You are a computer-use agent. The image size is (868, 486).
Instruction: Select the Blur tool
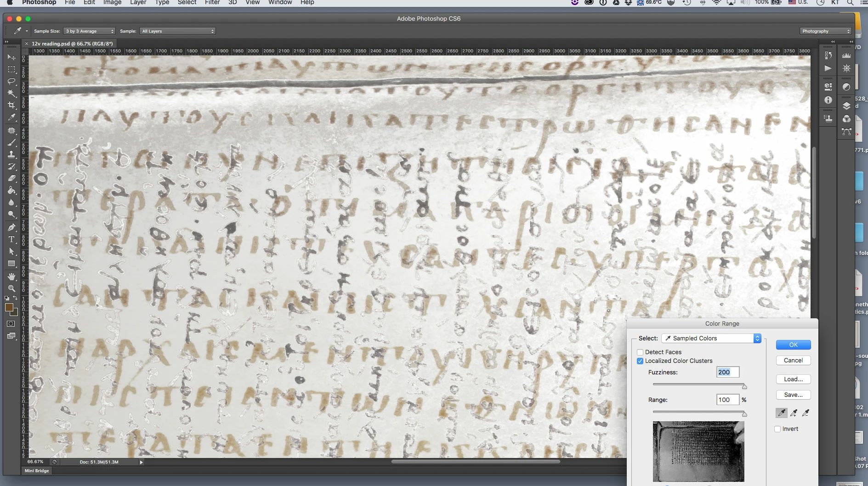tap(11, 202)
